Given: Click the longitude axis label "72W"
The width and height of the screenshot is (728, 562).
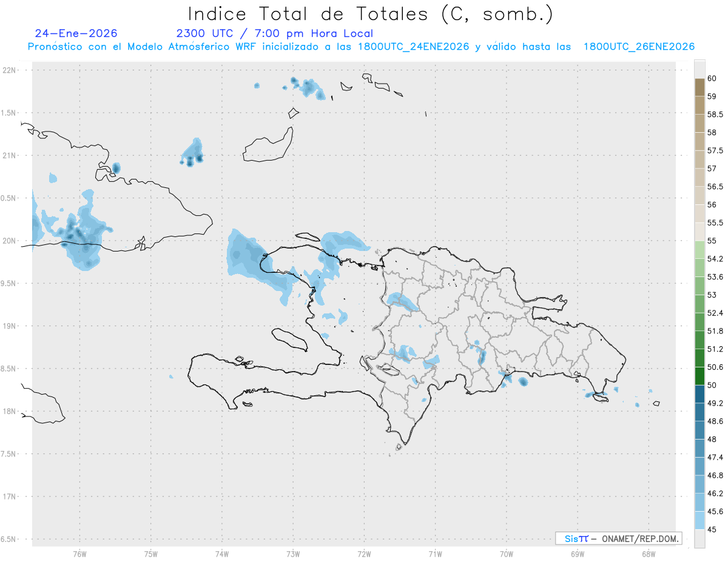Looking at the screenshot, I should tap(364, 554).
